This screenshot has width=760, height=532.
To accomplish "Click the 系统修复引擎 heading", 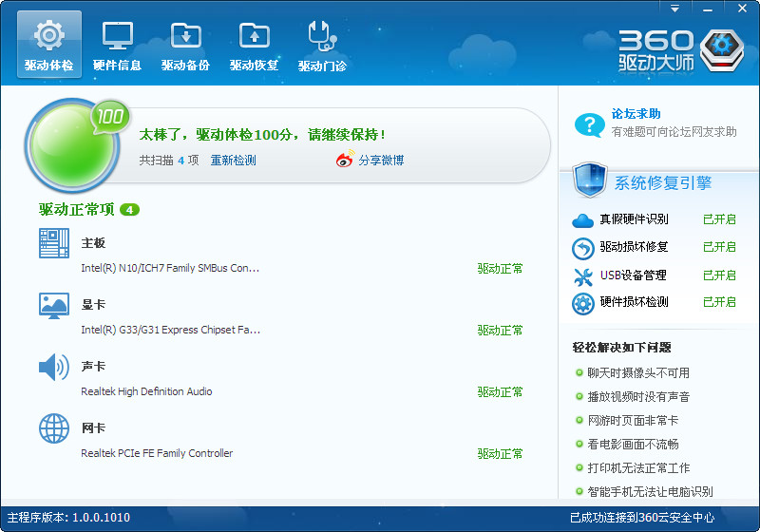I will 662,183.
